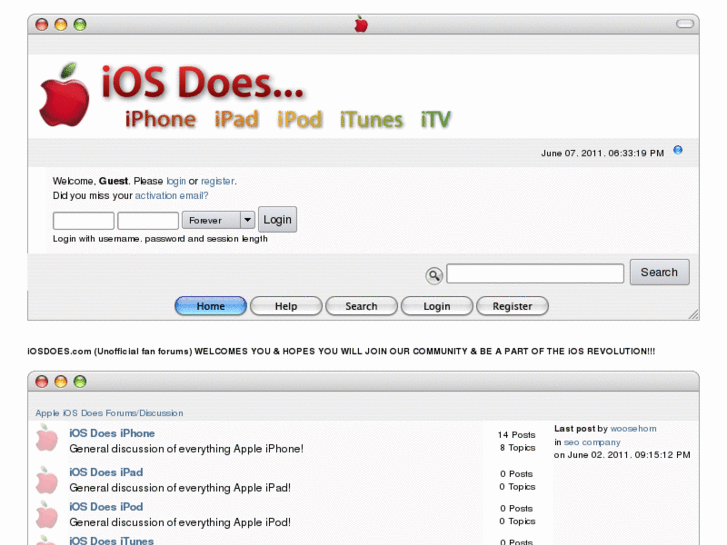Click the username input field

click(83, 220)
